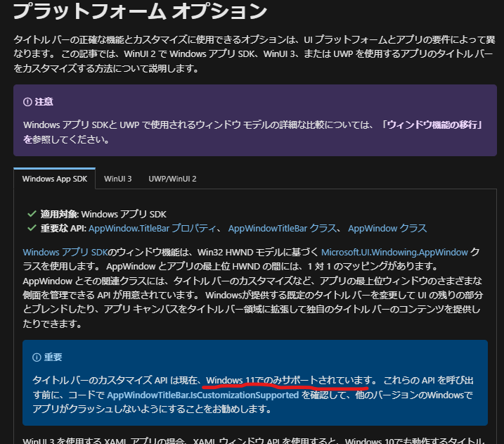504x444 pixels.
Task: Open AppWindowTitleBar.IsCustomizationSupported link
Action: (x=203, y=395)
